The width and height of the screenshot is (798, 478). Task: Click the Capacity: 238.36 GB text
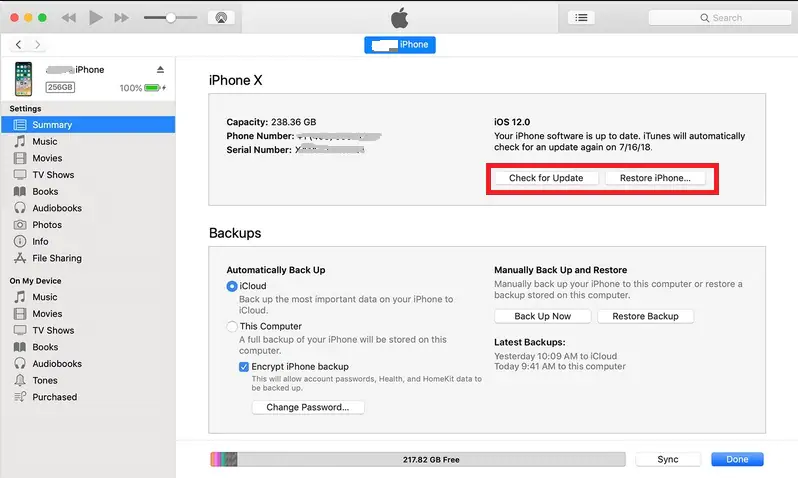(271, 122)
